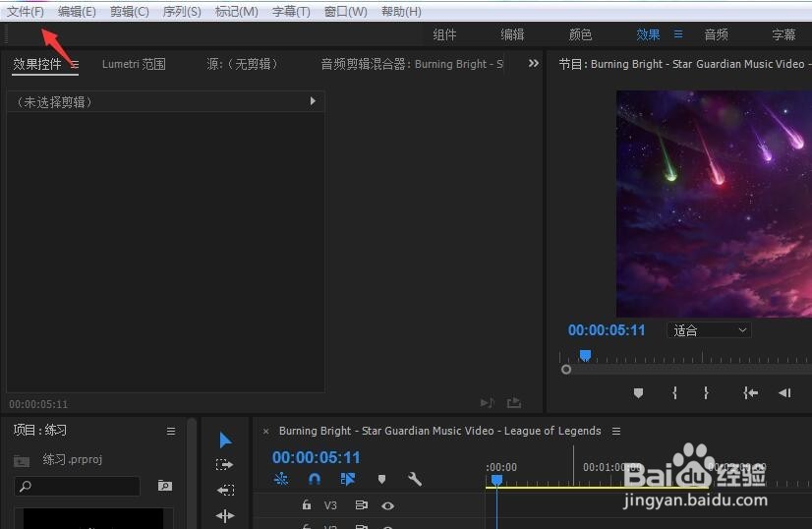
Task: Click the 00:01:00:00 mark on timeline ruler
Action: coord(611,467)
